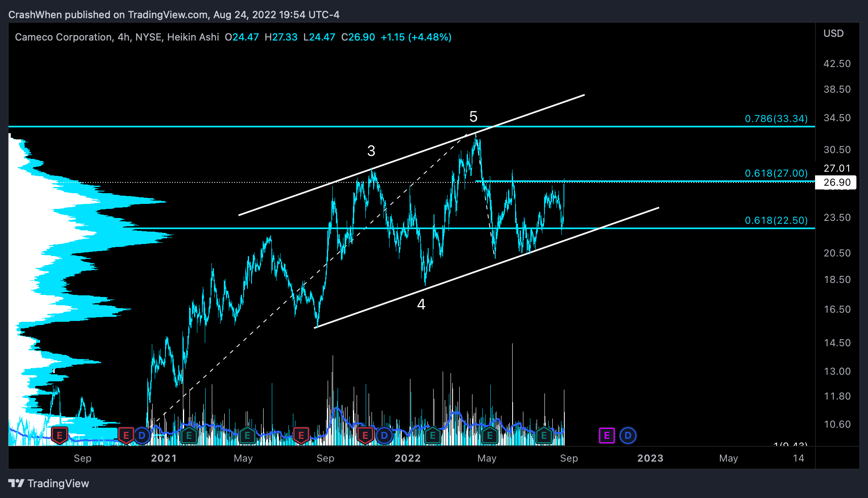Screen dimensions: 868x498
Task: Select the 0.618(22.50) Fibonacci label
Action: click(x=776, y=220)
